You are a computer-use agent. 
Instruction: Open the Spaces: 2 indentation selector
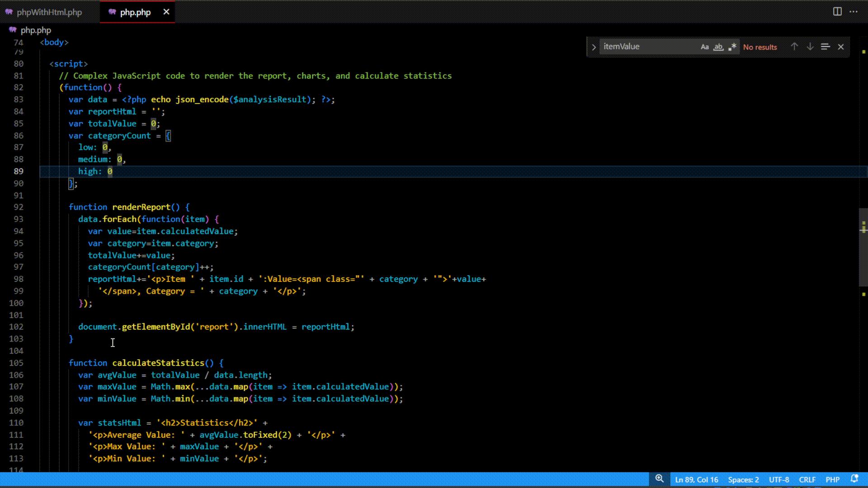pos(743,479)
